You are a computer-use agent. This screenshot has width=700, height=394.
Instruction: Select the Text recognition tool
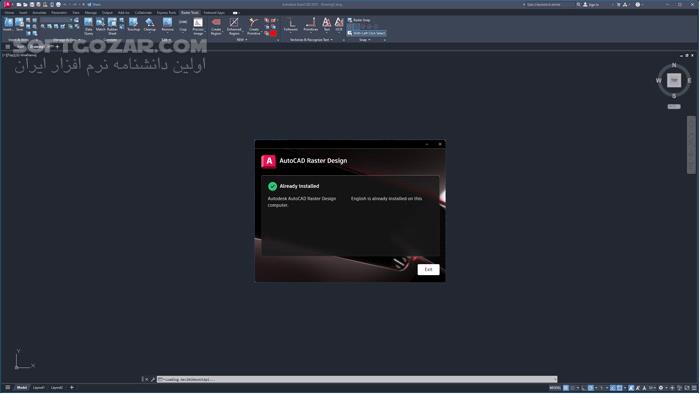pyautogui.click(x=327, y=25)
